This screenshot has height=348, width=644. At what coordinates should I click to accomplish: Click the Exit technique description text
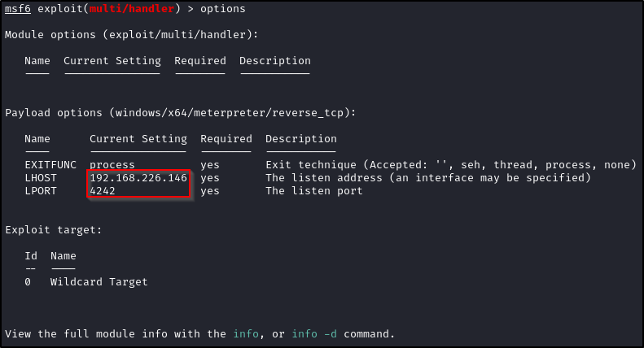tap(450, 165)
